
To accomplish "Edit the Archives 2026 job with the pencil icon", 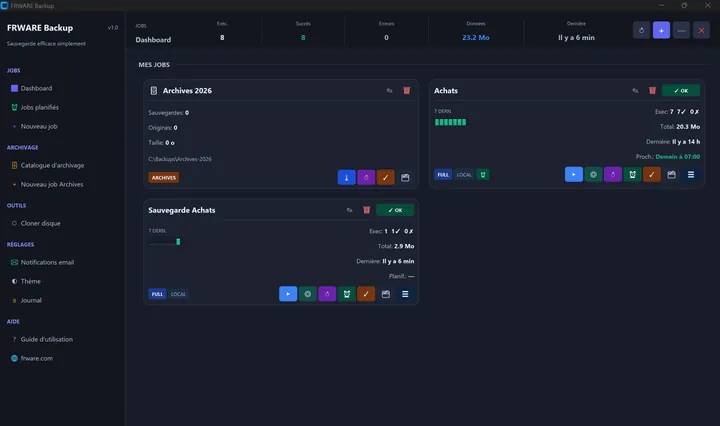I will [x=389, y=90].
